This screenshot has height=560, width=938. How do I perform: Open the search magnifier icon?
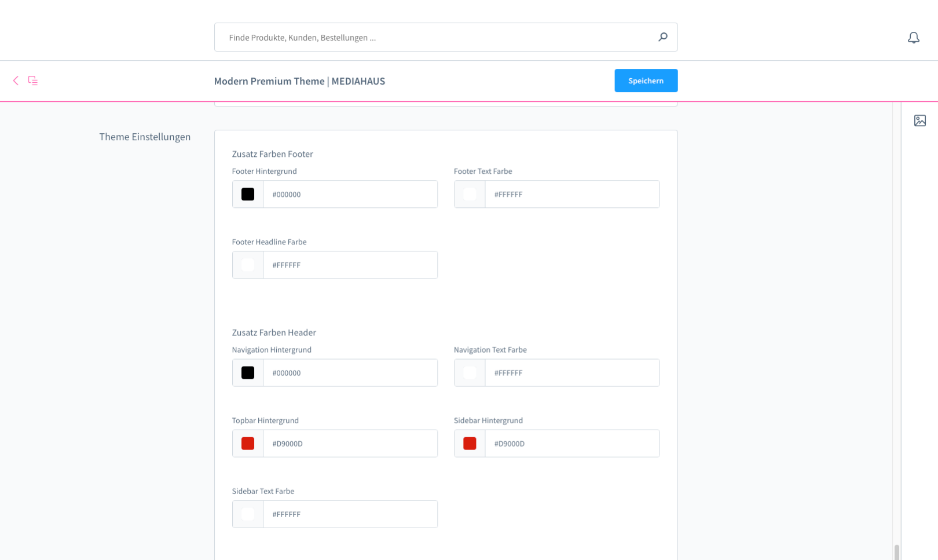(662, 36)
